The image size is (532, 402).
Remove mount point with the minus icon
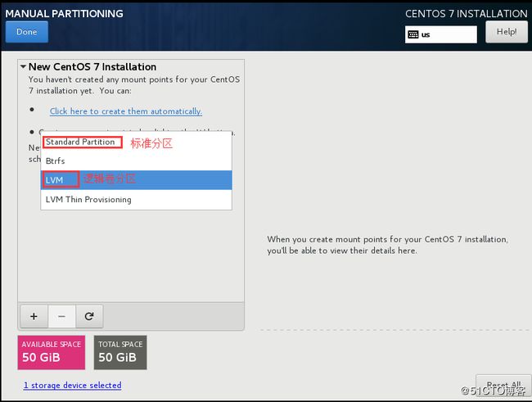pyautogui.click(x=61, y=316)
